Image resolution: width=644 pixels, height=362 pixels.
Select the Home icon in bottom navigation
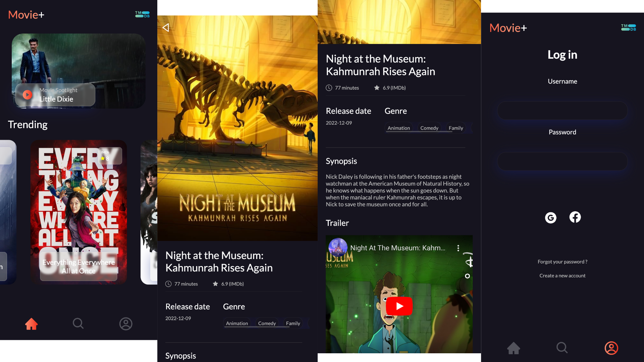tap(31, 323)
